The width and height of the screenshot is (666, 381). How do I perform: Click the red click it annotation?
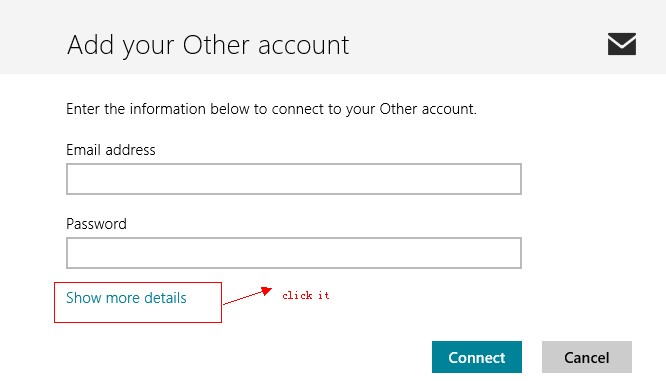coord(306,295)
